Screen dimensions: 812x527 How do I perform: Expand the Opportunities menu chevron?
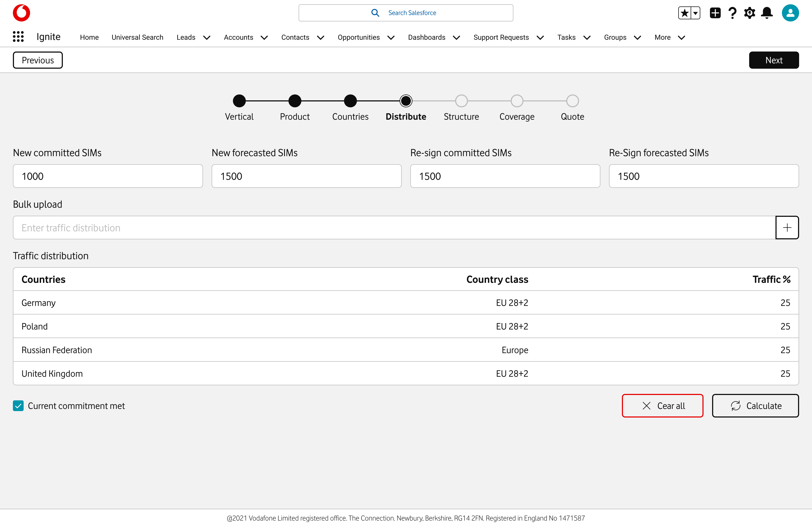click(391, 38)
